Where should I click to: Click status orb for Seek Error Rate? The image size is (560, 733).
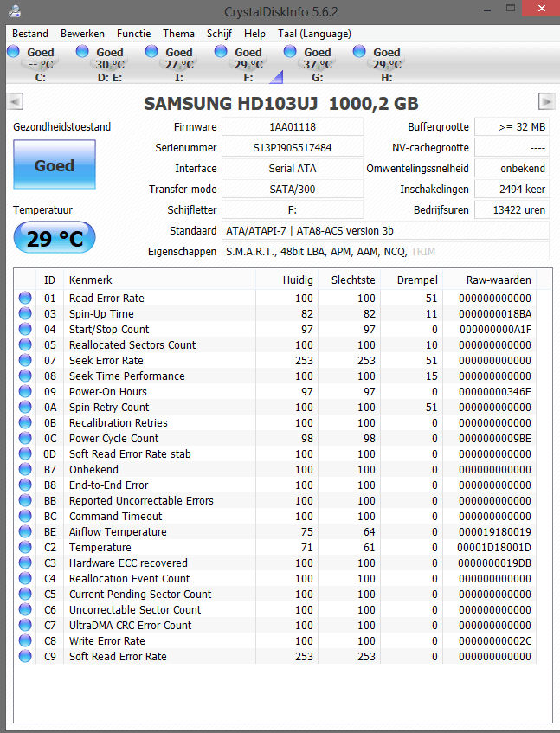click(x=25, y=360)
